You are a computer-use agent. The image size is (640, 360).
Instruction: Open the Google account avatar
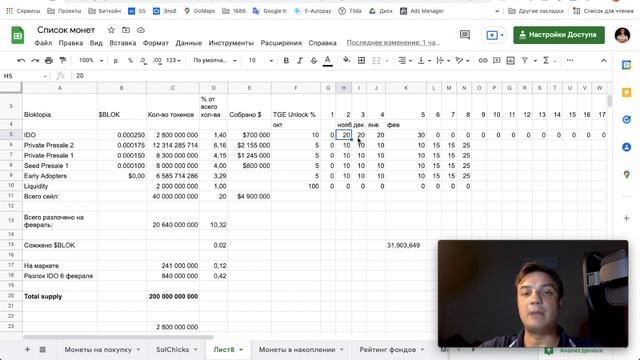[622, 35]
